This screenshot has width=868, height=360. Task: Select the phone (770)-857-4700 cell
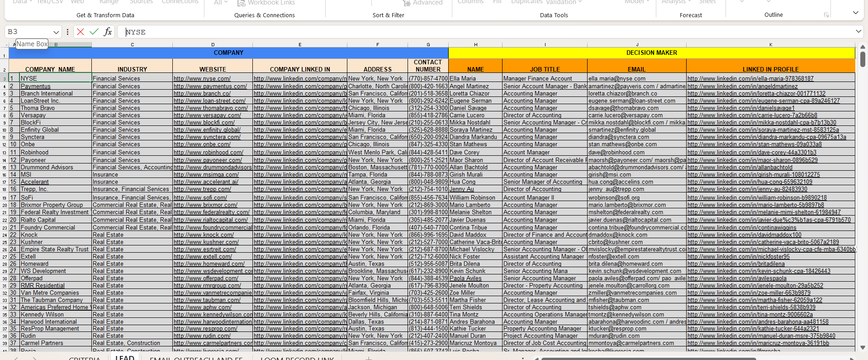click(x=428, y=78)
